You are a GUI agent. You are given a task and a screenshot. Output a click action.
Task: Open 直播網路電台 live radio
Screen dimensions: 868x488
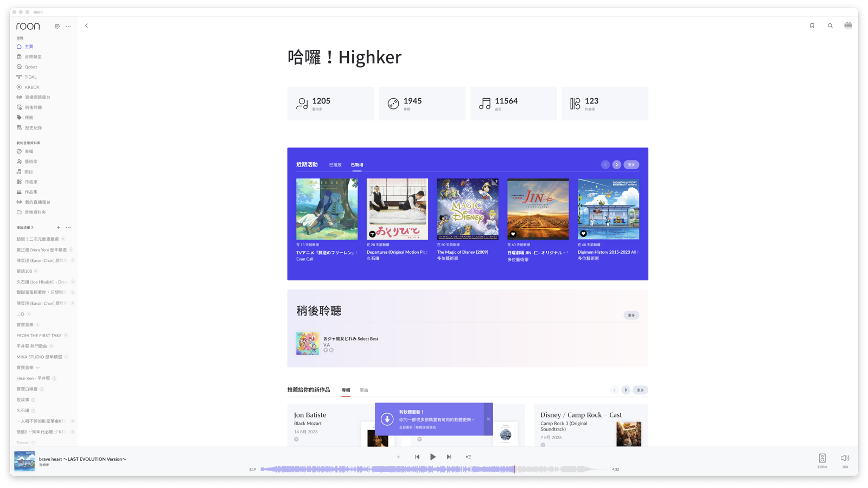pos(37,97)
